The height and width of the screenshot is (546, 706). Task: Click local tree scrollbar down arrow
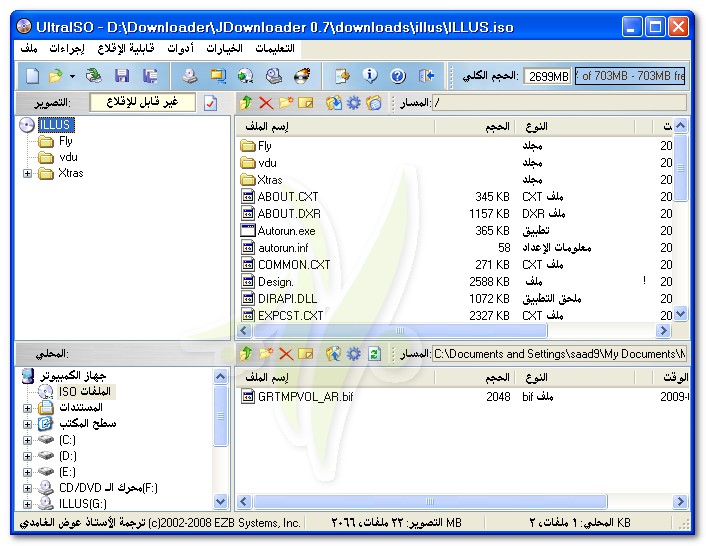220,501
